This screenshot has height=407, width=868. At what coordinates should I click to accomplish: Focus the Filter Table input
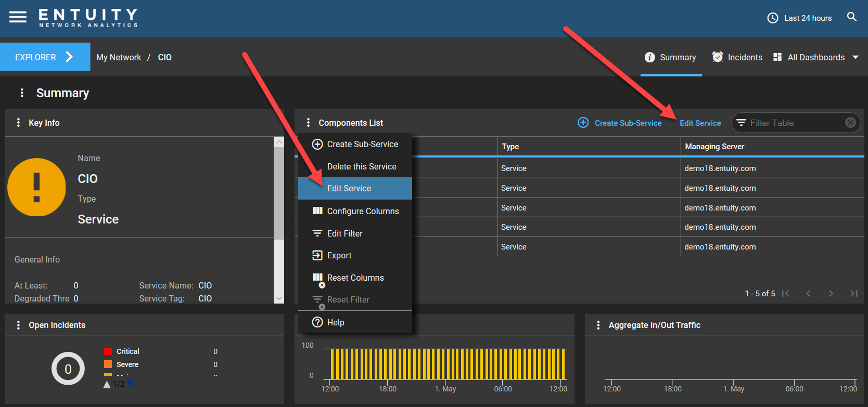[x=796, y=123]
